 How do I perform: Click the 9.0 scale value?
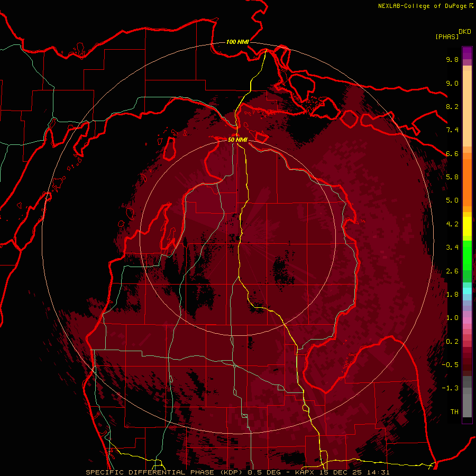coord(452,83)
